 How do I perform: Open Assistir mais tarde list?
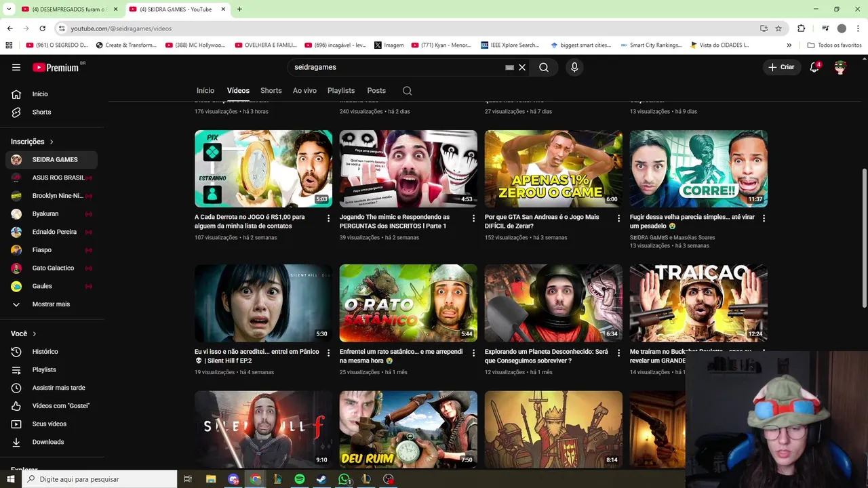pos(52,388)
